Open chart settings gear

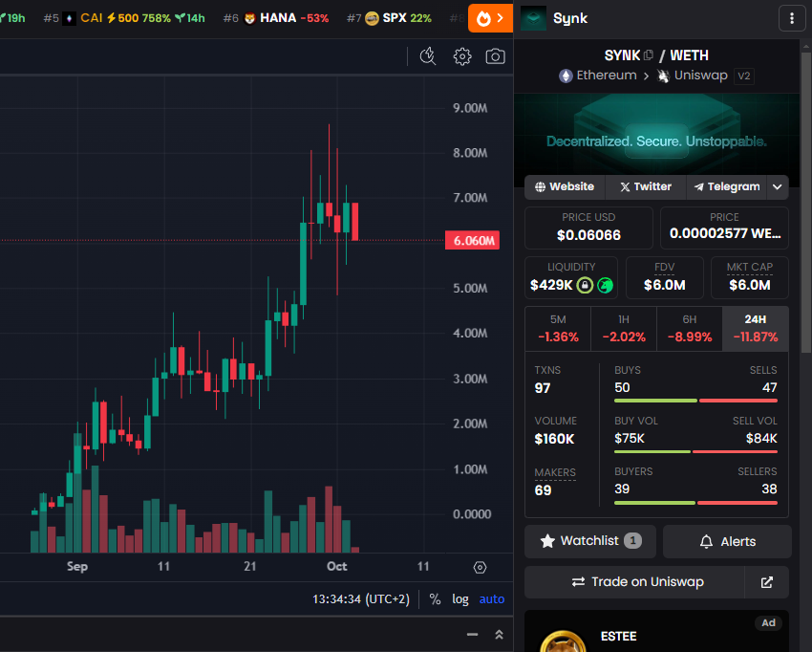462,56
